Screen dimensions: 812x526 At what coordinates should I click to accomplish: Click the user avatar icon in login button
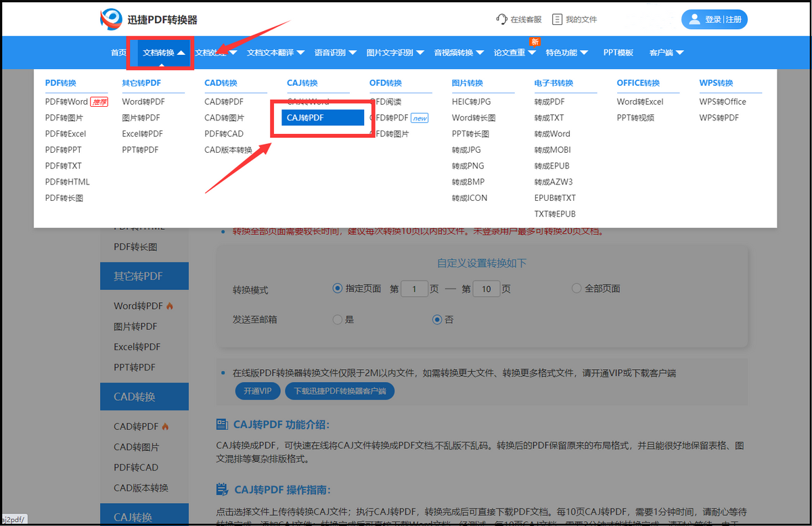694,20
